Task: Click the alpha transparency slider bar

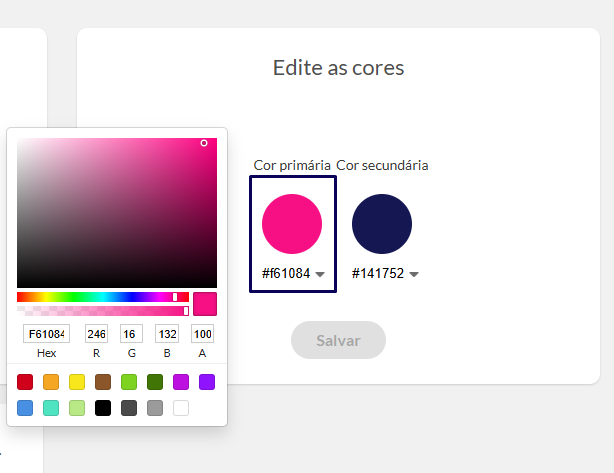Action: [103, 311]
